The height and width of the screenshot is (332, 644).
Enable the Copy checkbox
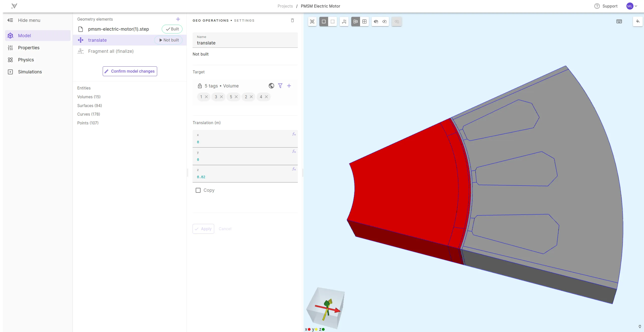(198, 191)
